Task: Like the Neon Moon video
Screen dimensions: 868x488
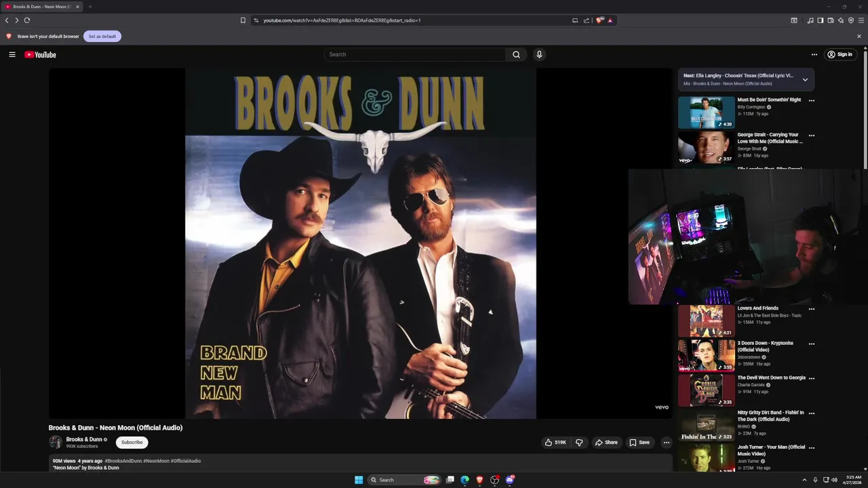Action: point(555,443)
